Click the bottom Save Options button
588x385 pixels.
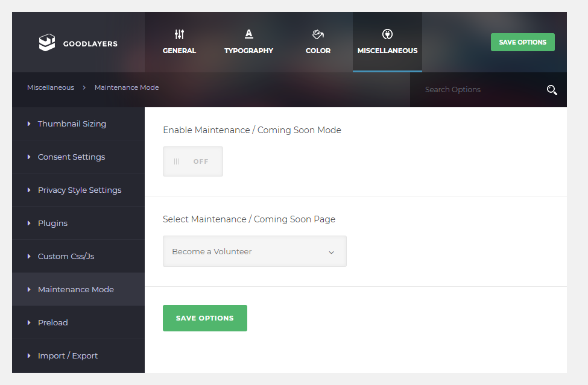[205, 318]
